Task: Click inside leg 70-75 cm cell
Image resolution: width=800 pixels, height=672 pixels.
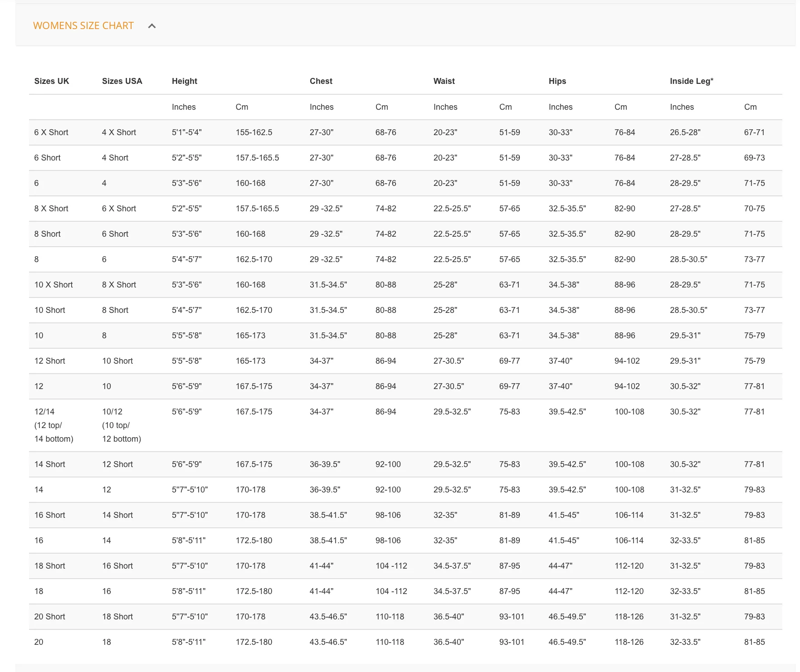Action: (x=754, y=209)
